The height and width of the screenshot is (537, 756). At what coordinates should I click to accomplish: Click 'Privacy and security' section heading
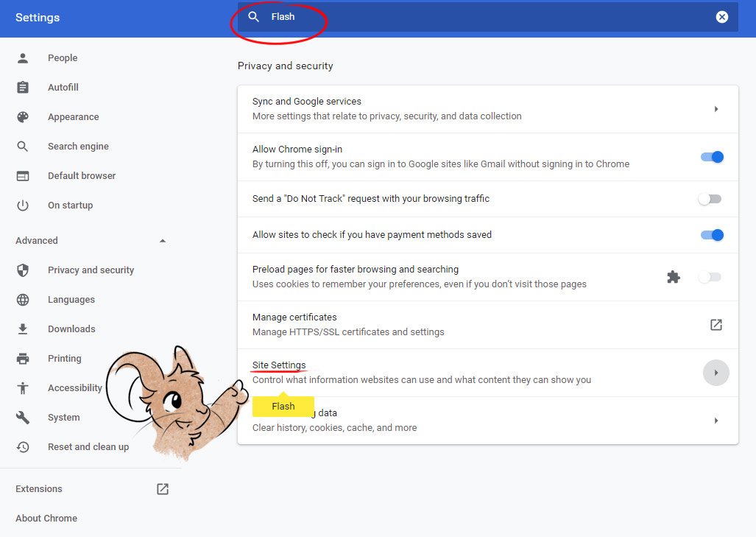point(286,66)
